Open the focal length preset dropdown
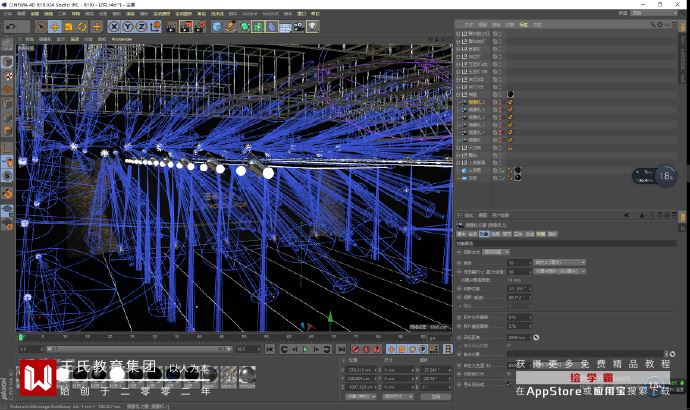The image size is (690, 410). point(560,262)
